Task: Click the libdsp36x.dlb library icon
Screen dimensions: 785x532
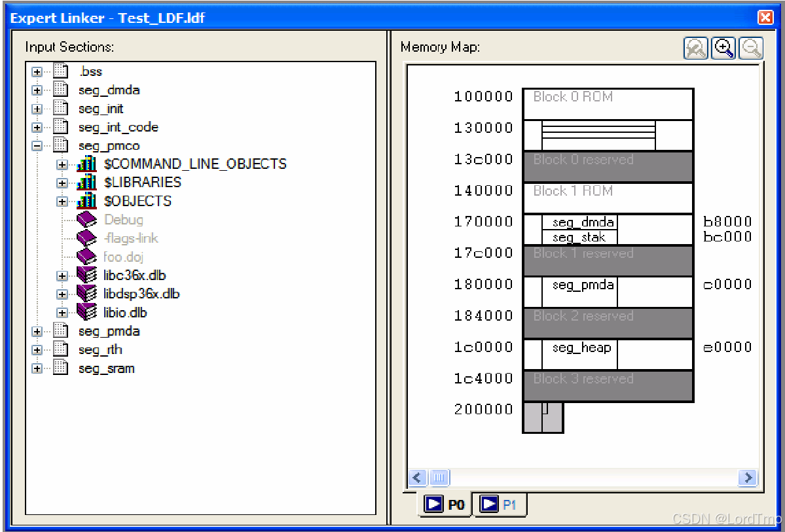Action: coord(86,294)
